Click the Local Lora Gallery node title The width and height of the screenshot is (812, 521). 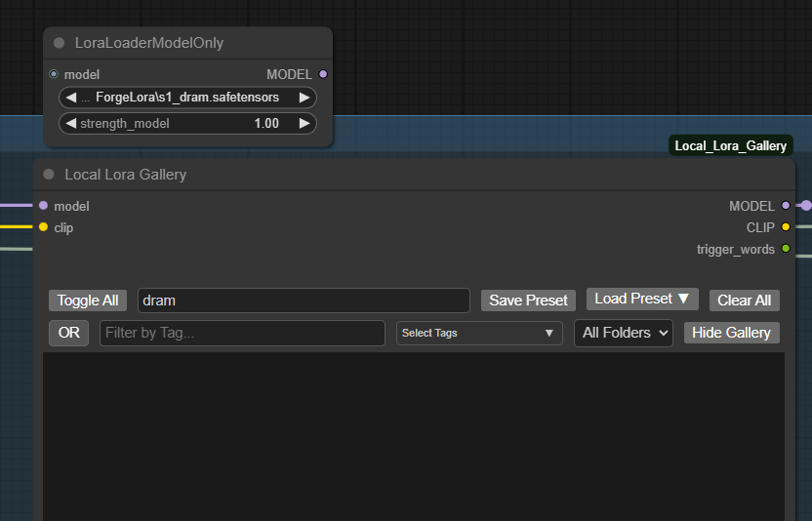tap(125, 175)
